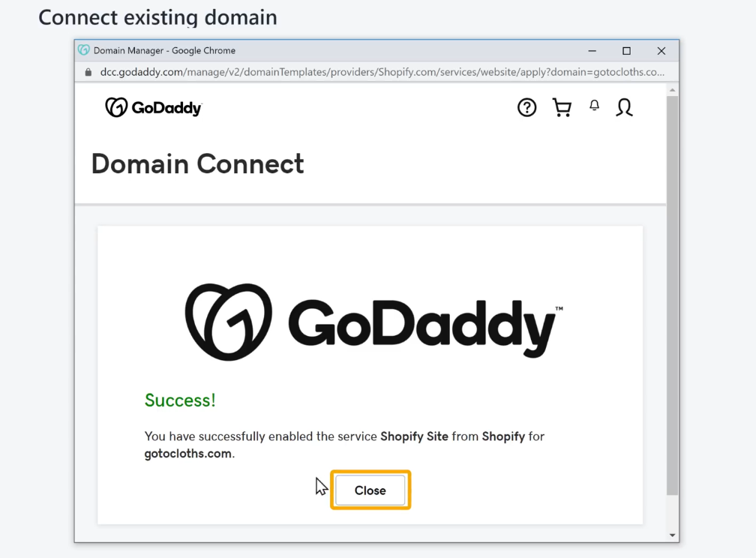Close the Domain Manager Chrome window

tap(661, 51)
